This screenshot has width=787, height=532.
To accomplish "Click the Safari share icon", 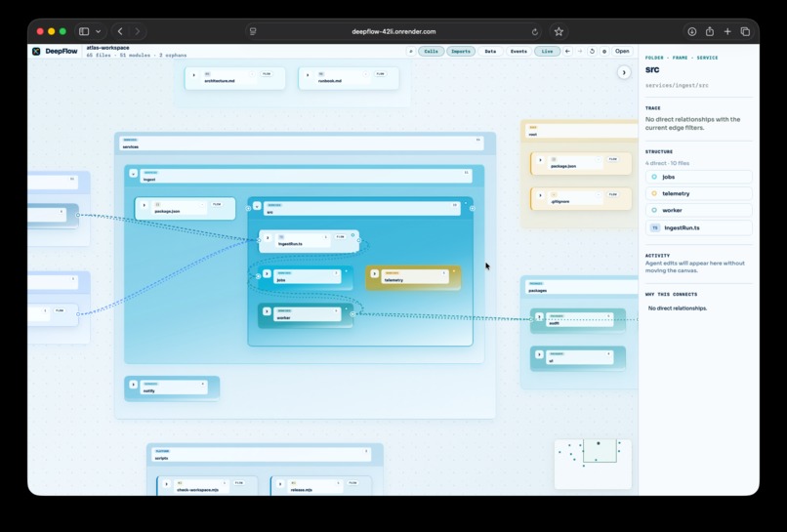I will (710, 31).
